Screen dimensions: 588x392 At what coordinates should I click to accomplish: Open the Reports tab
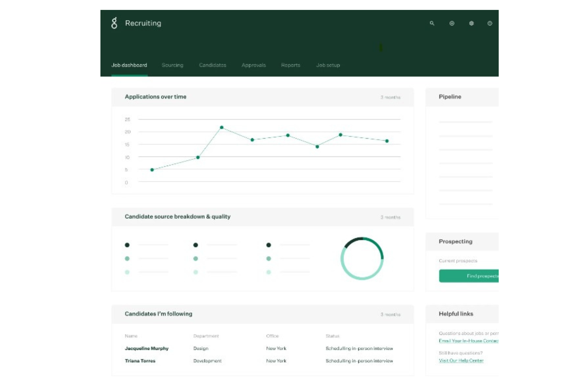click(290, 65)
